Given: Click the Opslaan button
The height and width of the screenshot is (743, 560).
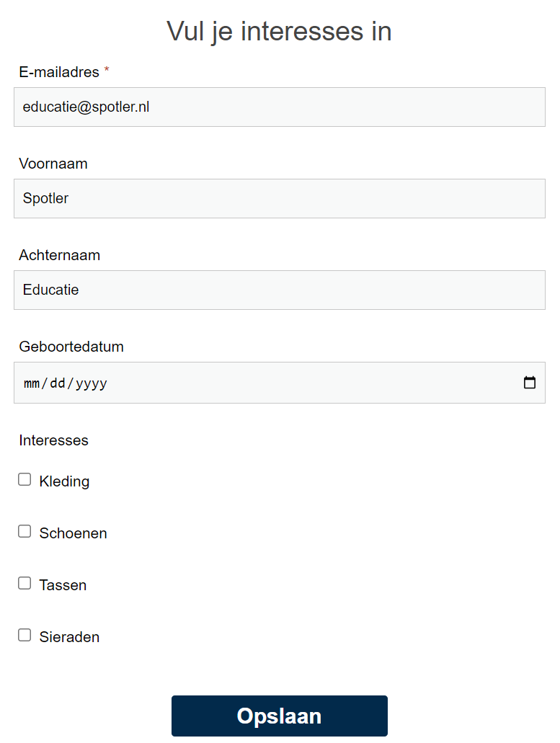Looking at the screenshot, I should 280,716.
